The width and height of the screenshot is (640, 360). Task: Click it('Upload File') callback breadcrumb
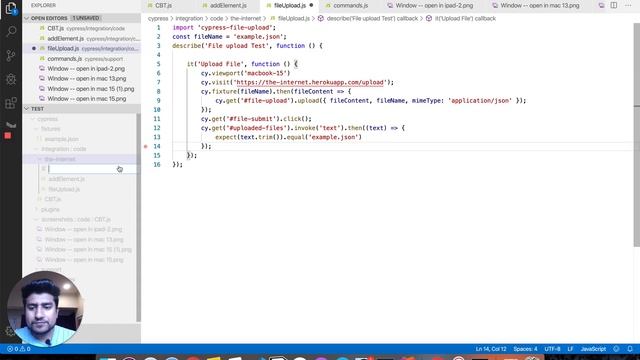(465, 18)
